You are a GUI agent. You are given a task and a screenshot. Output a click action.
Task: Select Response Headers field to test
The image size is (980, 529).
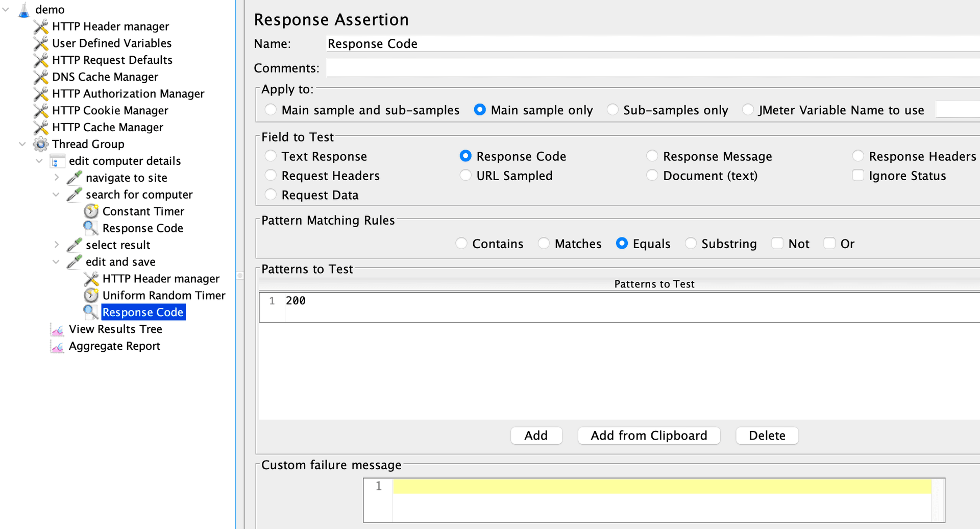[x=859, y=156]
